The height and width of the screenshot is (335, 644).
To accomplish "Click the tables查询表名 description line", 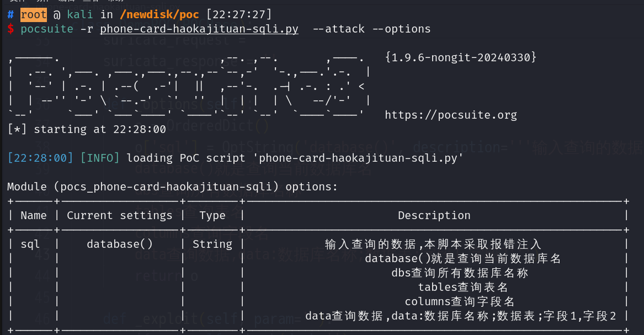I will pos(463,288).
